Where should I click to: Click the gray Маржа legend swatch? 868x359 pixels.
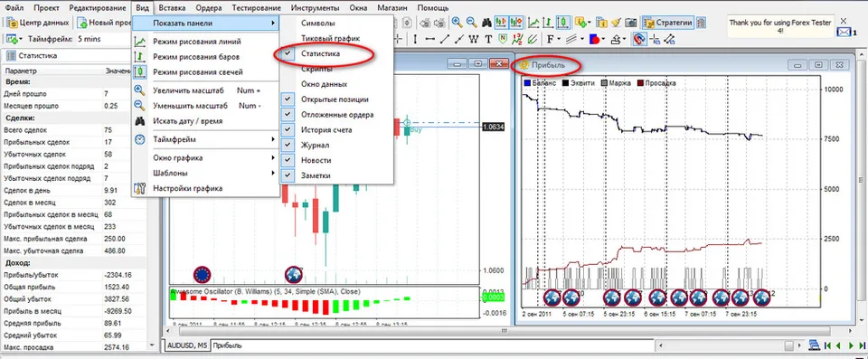(x=605, y=83)
